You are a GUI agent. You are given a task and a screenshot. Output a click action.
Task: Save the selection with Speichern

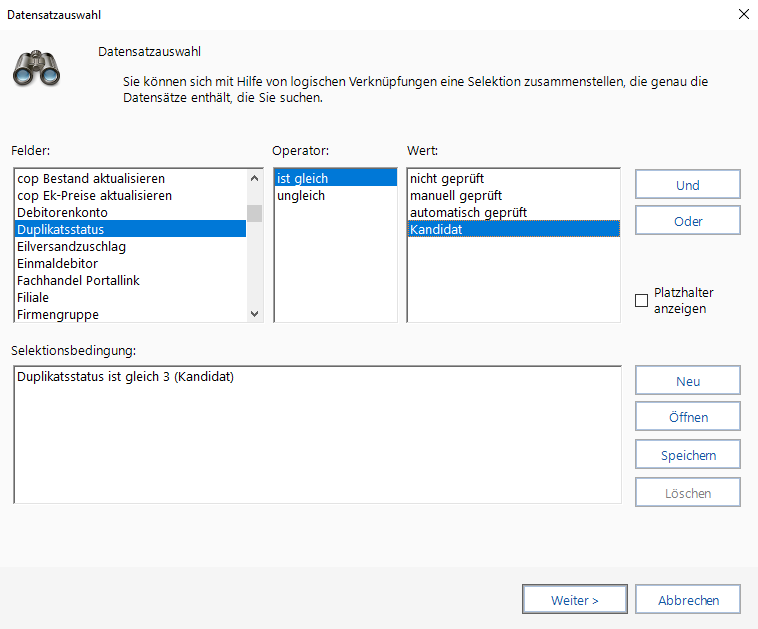(x=687, y=455)
